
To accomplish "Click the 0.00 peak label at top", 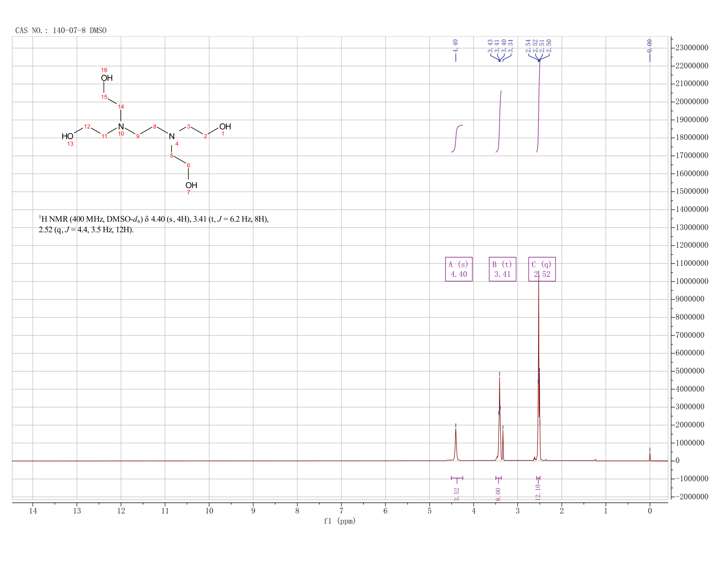I will point(649,45).
